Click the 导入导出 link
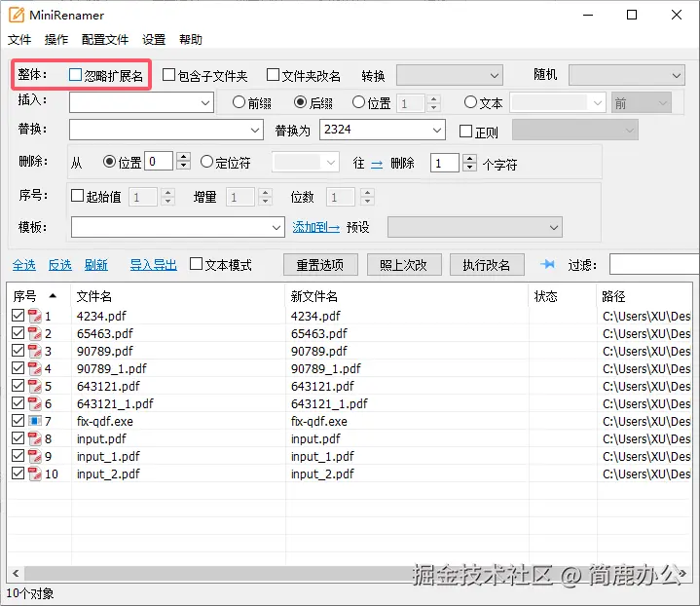This screenshot has height=606, width=700. coord(153,265)
